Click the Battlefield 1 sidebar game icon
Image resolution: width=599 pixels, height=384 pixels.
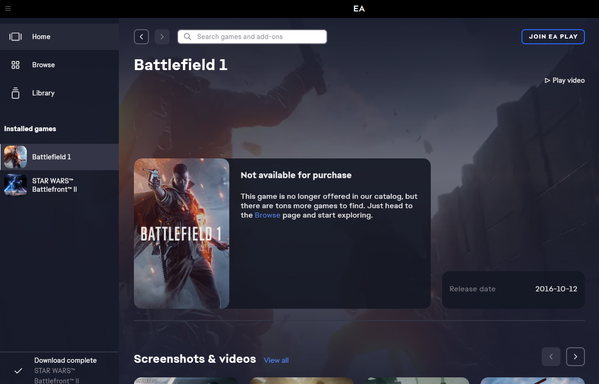(x=15, y=157)
